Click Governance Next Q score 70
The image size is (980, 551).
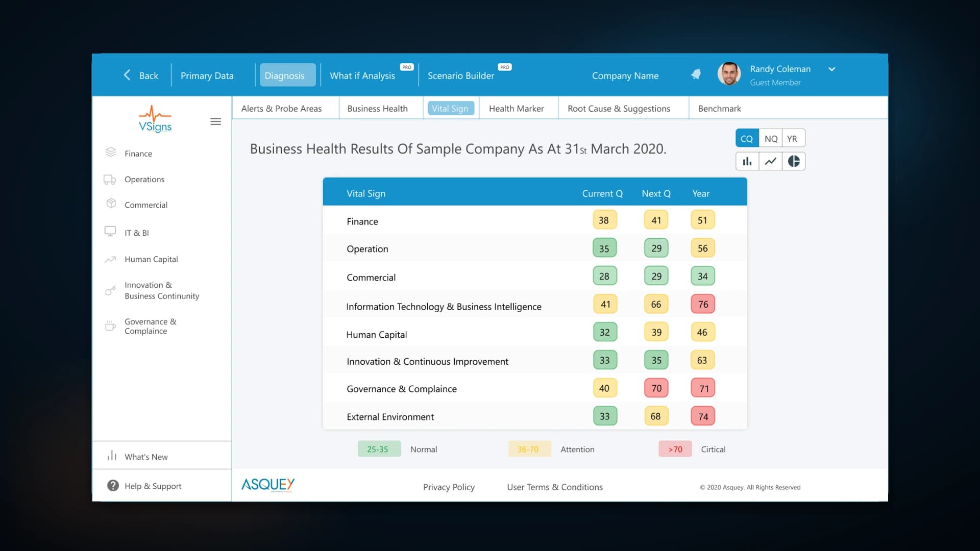click(656, 388)
